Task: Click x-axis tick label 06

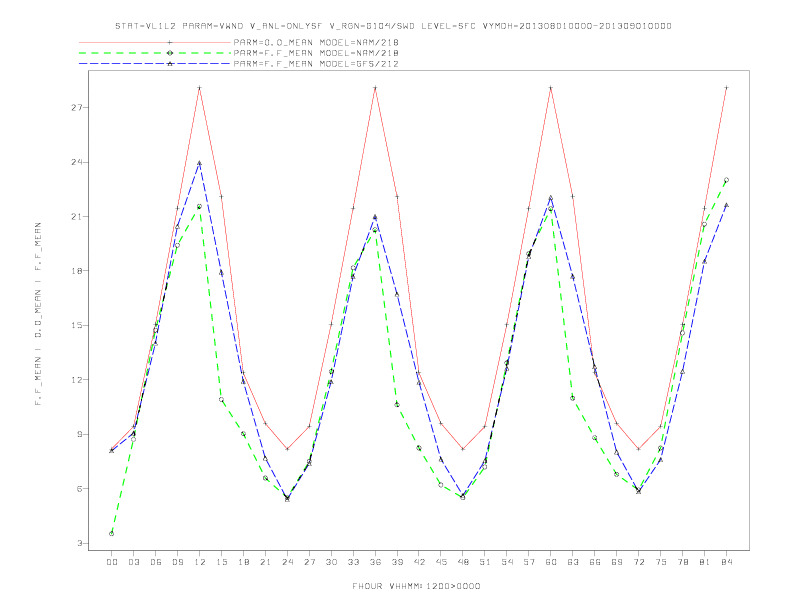Action: (156, 562)
